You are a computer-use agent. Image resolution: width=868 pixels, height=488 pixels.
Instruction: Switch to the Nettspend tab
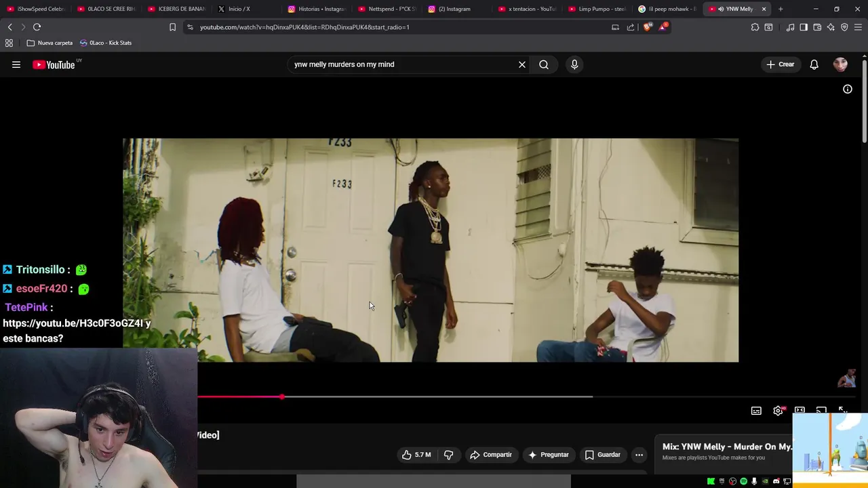(387, 9)
